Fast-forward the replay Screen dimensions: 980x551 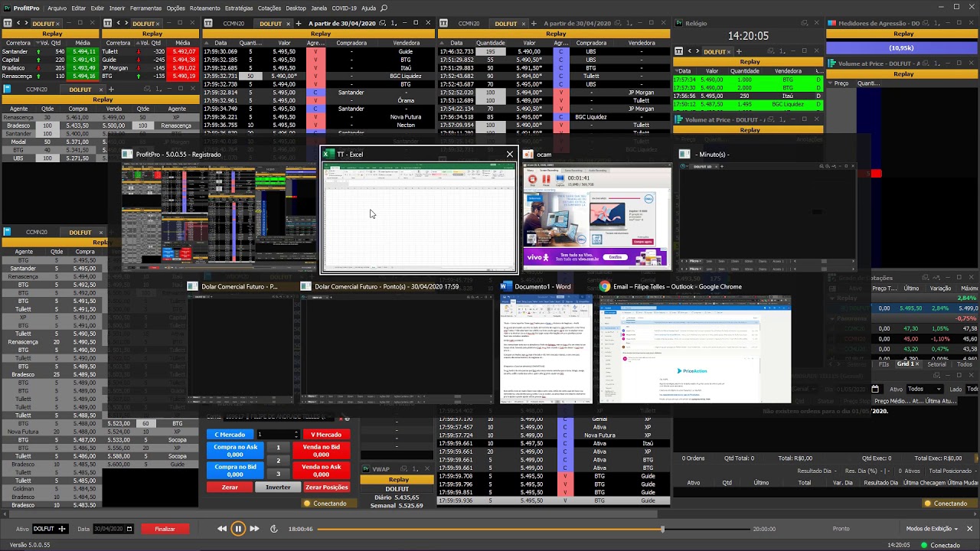[254, 529]
